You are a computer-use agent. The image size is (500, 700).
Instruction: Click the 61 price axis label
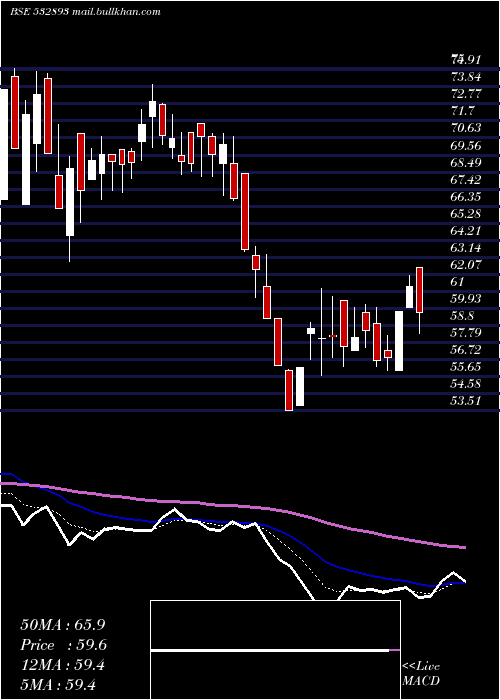click(x=458, y=282)
